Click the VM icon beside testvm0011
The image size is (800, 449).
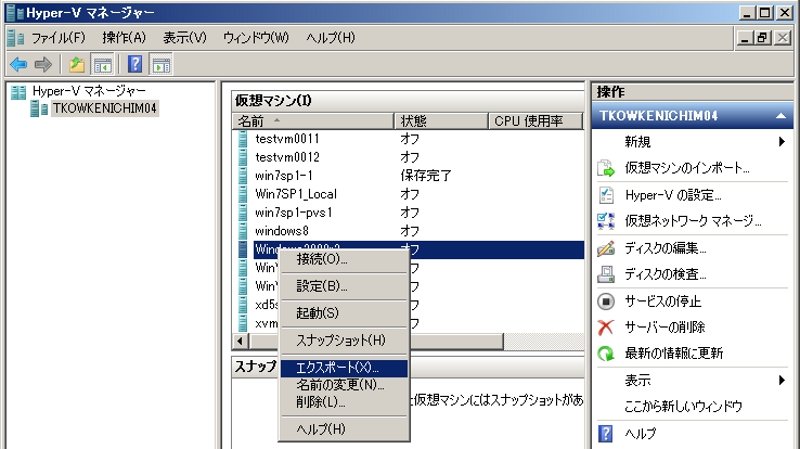pos(243,139)
